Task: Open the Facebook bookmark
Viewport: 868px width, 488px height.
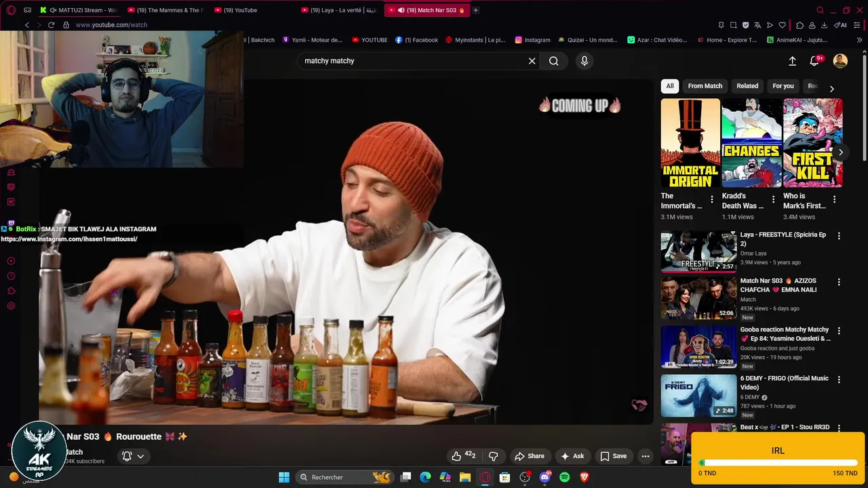Action: click(416, 40)
